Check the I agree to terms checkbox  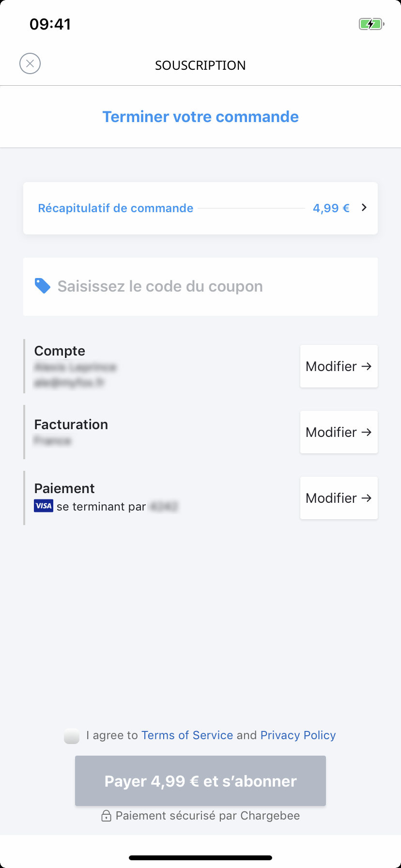(x=72, y=736)
